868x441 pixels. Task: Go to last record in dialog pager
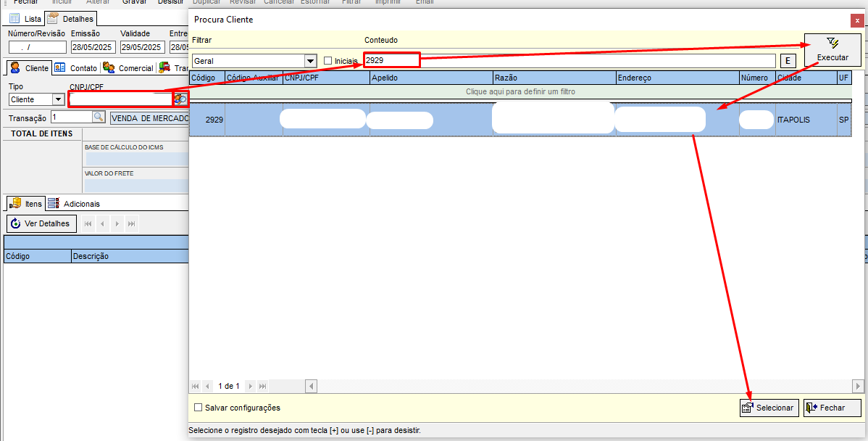pyautogui.click(x=262, y=387)
